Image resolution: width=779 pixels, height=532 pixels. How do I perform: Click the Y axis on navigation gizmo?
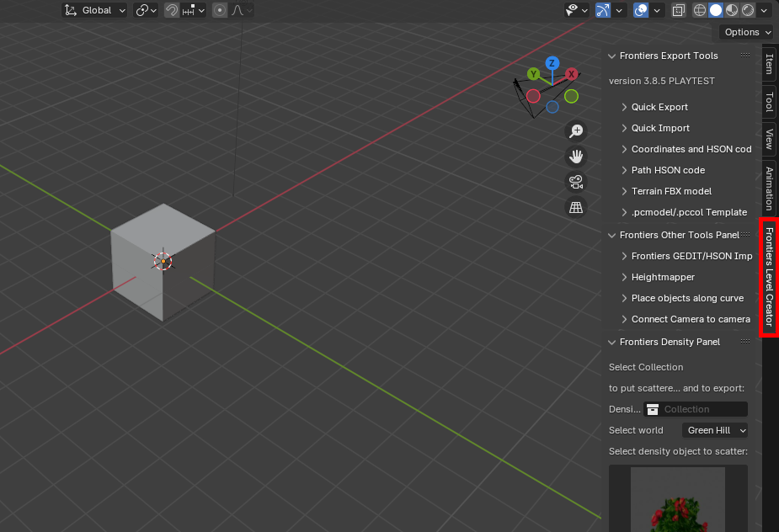[x=534, y=74]
